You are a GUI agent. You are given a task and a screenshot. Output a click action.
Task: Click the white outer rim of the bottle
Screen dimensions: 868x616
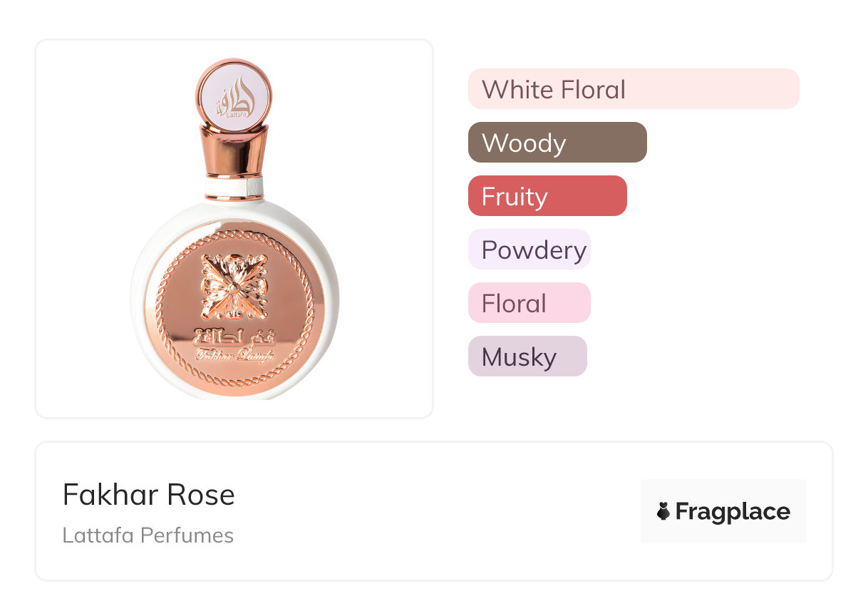143,299
